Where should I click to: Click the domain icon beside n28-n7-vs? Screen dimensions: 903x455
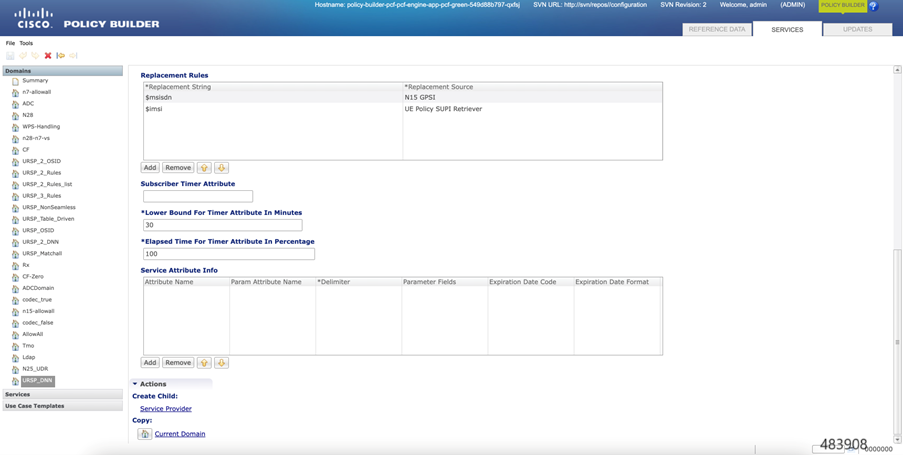[16, 139]
